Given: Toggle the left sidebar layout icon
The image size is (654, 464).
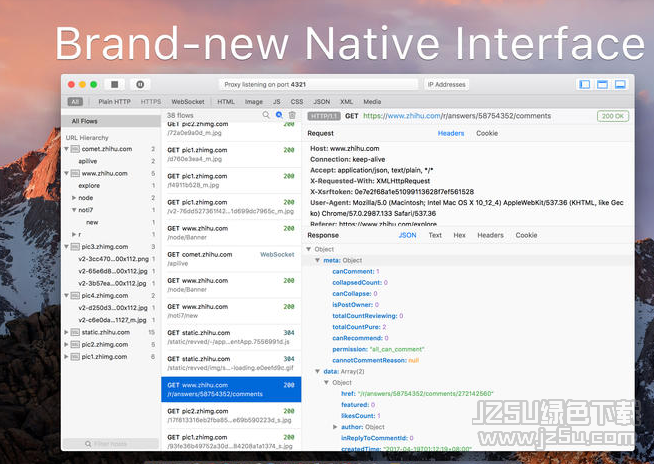Looking at the screenshot, I should 585,84.
